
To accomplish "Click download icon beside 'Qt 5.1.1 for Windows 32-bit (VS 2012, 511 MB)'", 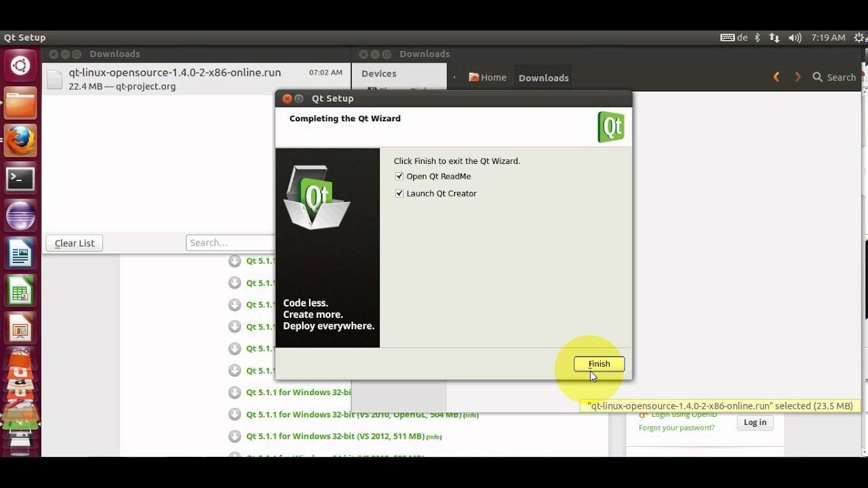I will (x=235, y=436).
